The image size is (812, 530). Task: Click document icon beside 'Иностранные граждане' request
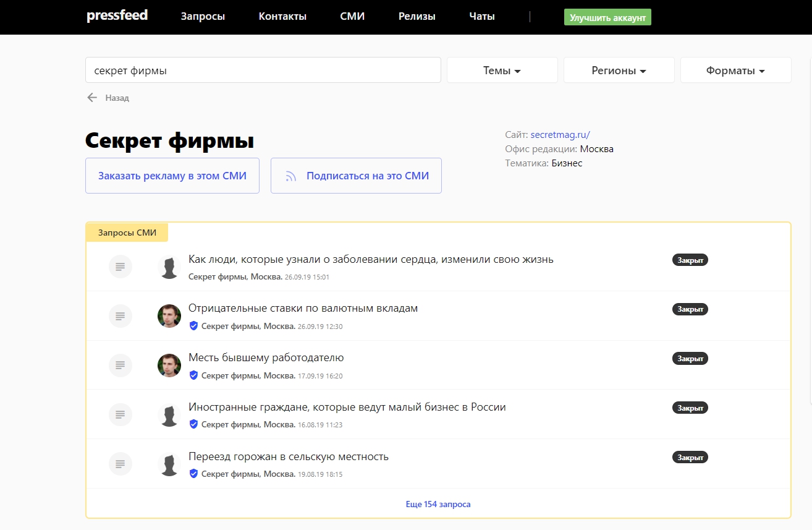coord(121,415)
